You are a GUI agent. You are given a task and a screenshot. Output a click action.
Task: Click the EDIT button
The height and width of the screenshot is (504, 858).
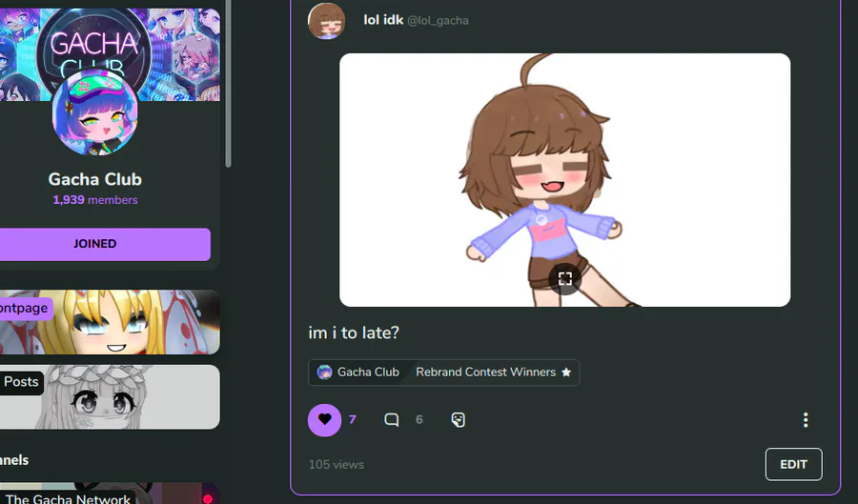click(x=793, y=464)
